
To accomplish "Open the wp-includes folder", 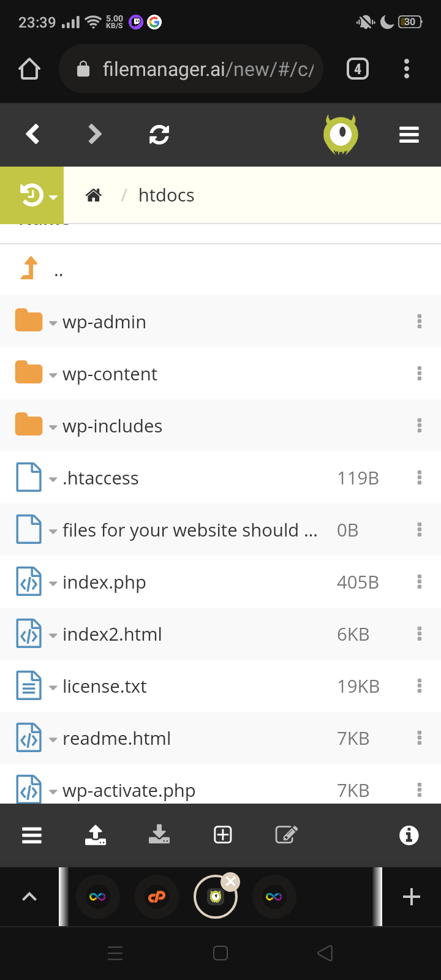I will click(112, 426).
